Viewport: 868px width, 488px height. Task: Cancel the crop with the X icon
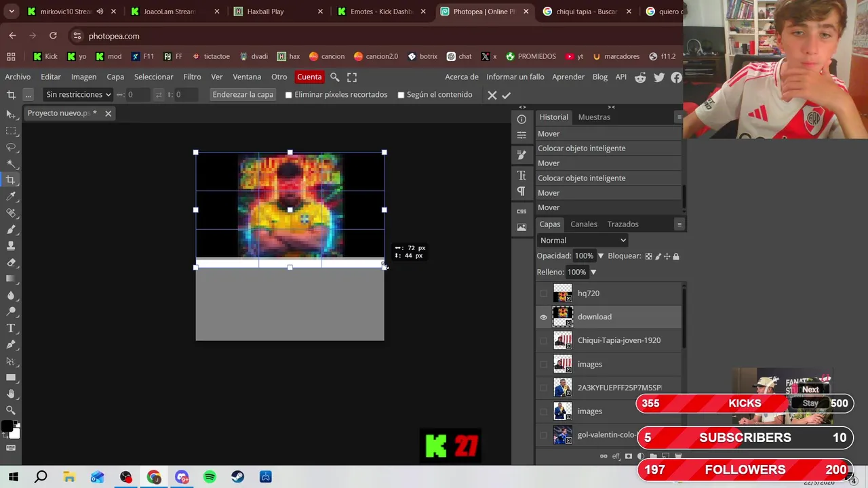(492, 96)
